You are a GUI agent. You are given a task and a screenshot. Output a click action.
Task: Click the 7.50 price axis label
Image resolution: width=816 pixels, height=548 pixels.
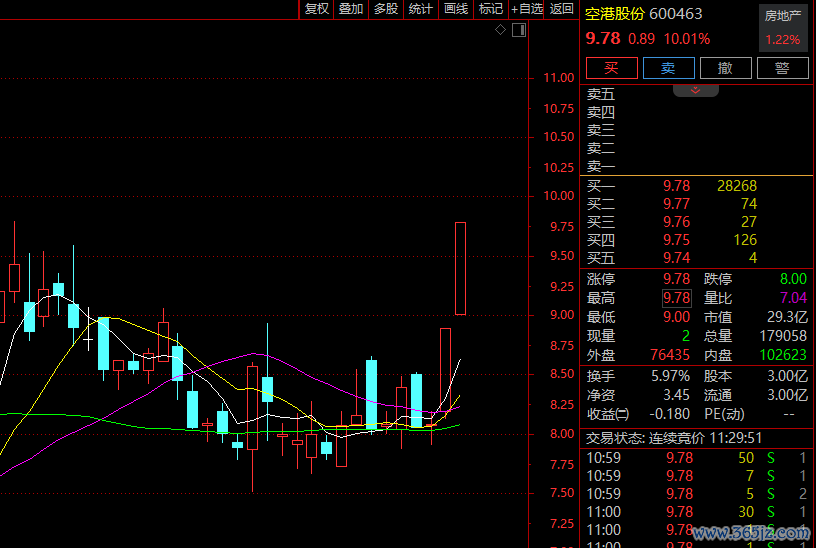click(x=562, y=493)
